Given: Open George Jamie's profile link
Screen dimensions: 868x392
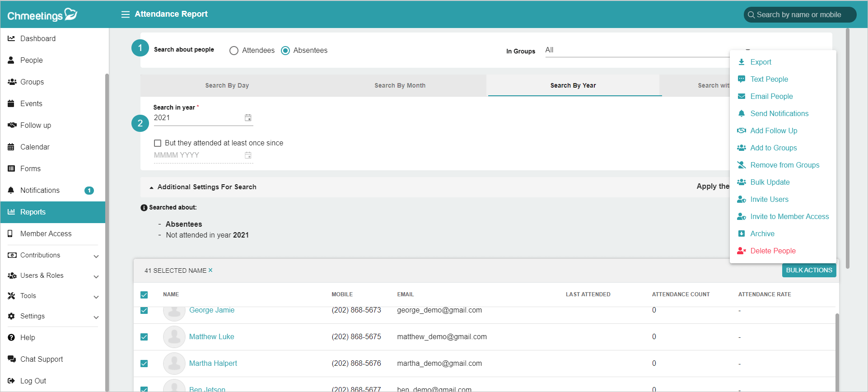Looking at the screenshot, I should [x=212, y=310].
